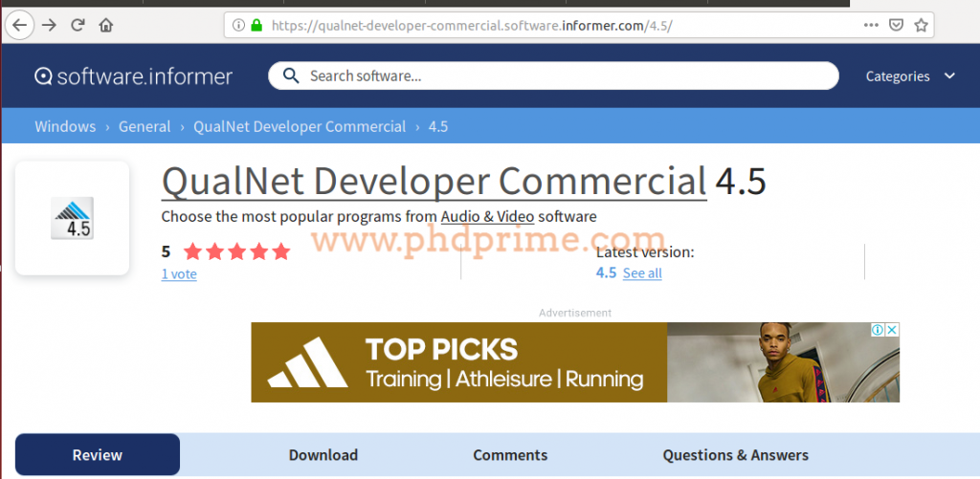The width and height of the screenshot is (980, 479).
Task: Open the page actions three-dot menu
Action: click(870, 26)
